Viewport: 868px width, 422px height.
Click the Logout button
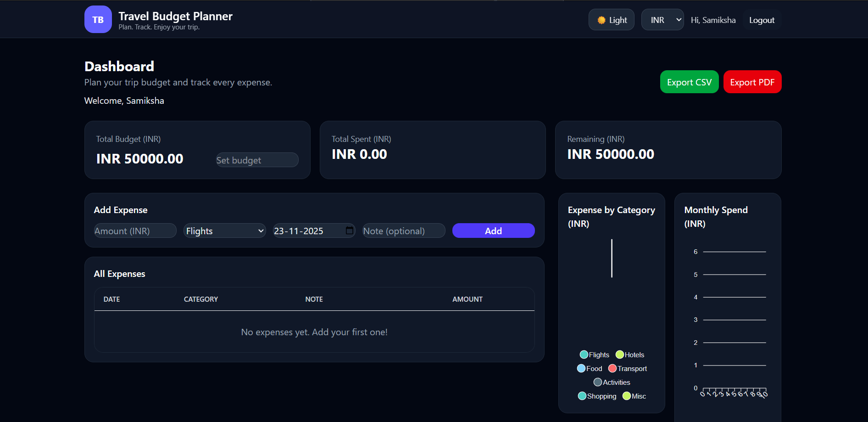[762, 20]
